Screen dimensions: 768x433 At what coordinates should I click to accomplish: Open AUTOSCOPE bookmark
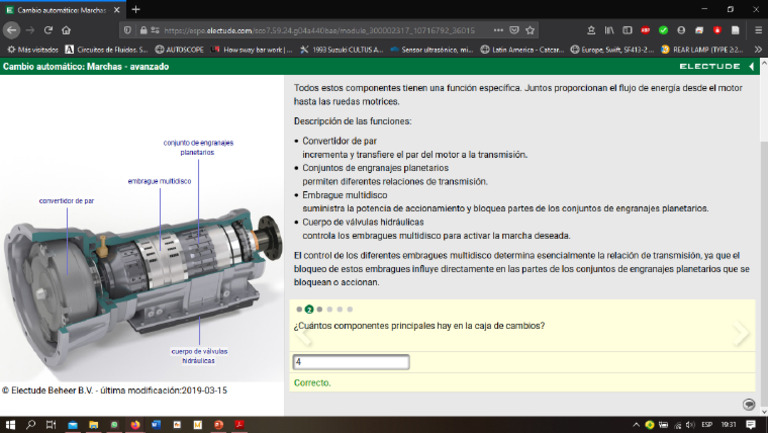click(179, 49)
